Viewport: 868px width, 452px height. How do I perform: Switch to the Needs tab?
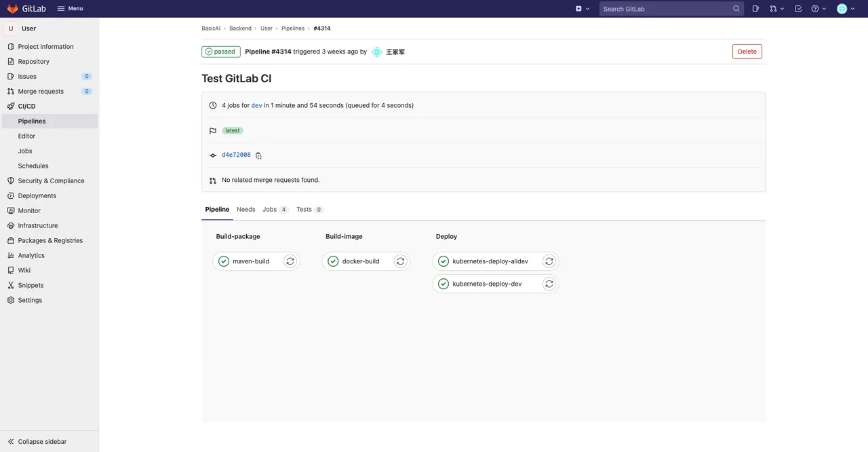click(x=245, y=209)
